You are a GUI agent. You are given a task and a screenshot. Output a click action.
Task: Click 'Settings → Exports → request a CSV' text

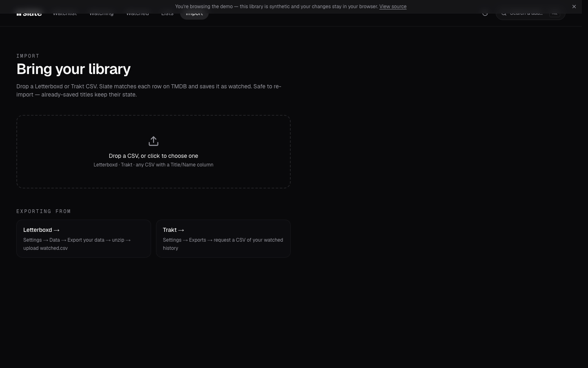tap(223, 244)
